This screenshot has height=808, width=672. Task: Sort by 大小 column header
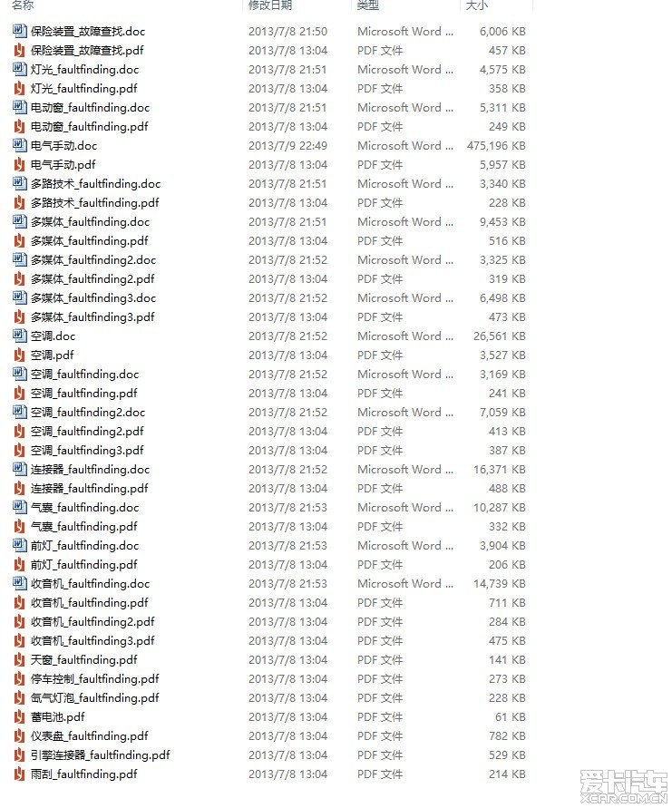click(477, 5)
